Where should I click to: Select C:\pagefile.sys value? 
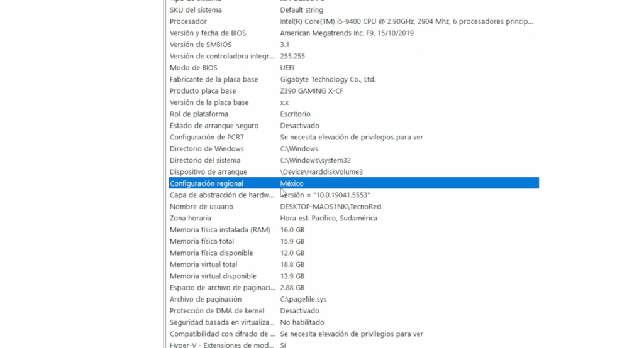pyautogui.click(x=303, y=299)
